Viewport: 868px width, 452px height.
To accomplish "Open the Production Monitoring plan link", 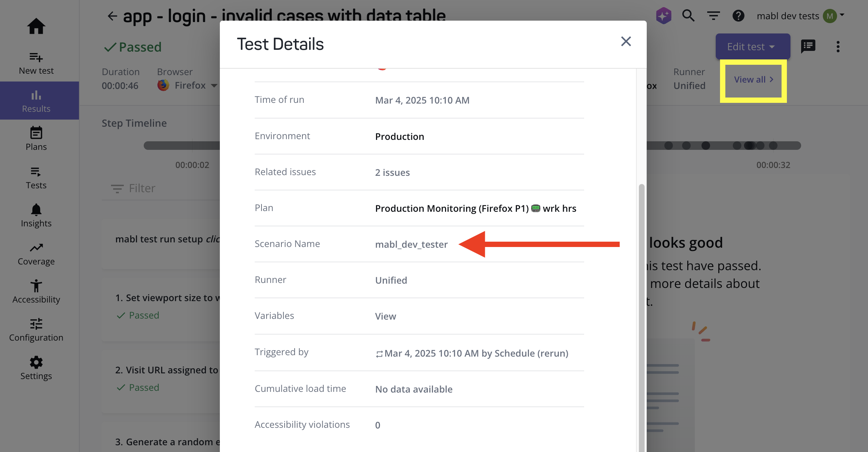I will click(x=476, y=208).
